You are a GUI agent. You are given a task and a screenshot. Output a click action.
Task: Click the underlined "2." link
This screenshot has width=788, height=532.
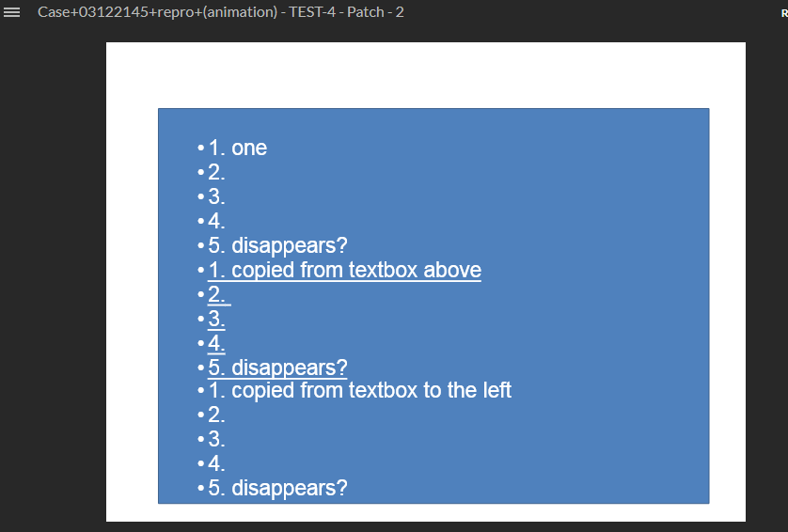pyautogui.click(x=217, y=295)
